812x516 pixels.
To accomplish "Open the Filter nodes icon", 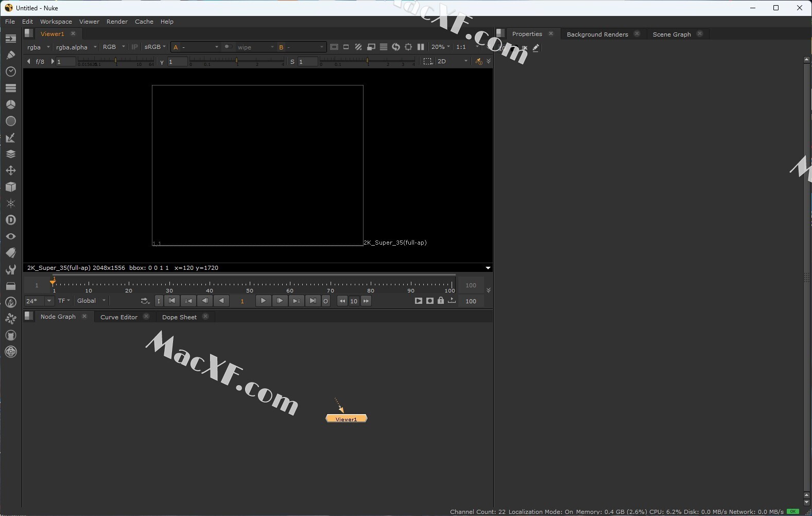I will [x=10, y=121].
